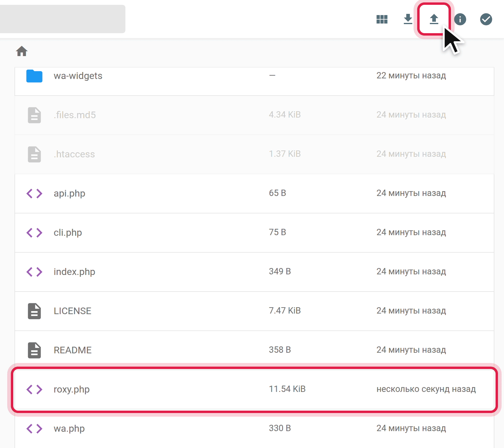Click the 358 B size value
This screenshot has height=448, width=504.
[280, 350]
